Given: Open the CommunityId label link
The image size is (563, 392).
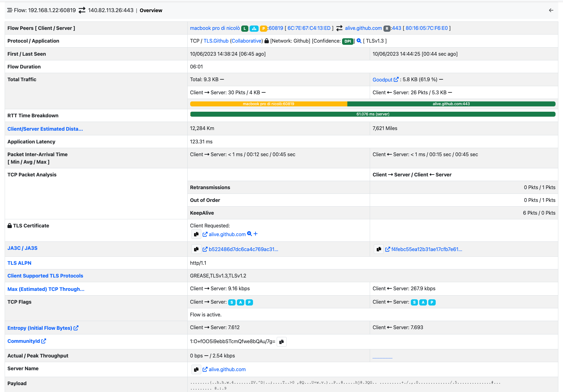Looking at the screenshot, I should point(24,341).
